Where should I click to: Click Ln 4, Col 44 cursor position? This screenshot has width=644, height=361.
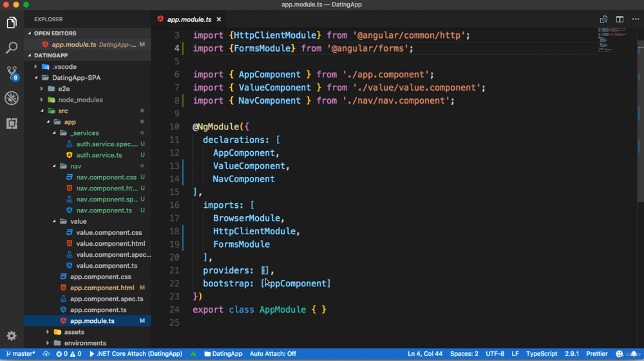pos(424,354)
